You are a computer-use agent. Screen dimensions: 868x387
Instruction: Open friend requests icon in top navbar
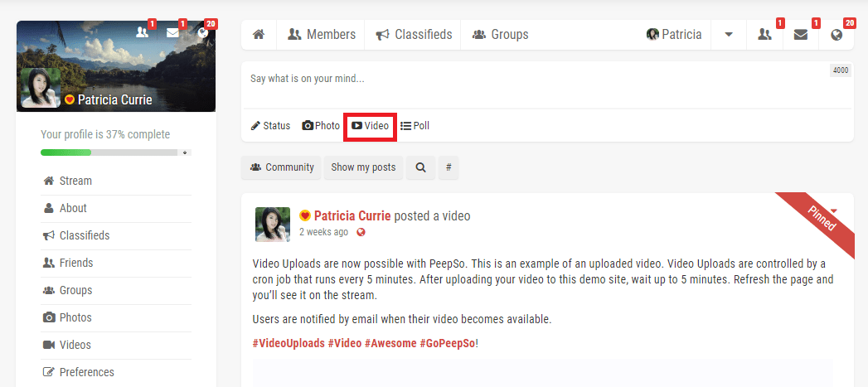(764, 34)
